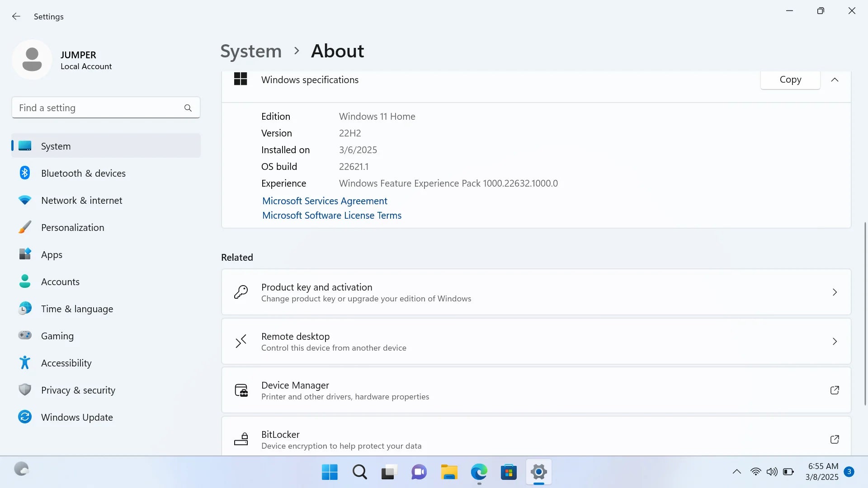Copy the Windows specifications
Image resolution: width=868 pixels, height=488 pixels.
pyautogui.click(x=790, y=80)
